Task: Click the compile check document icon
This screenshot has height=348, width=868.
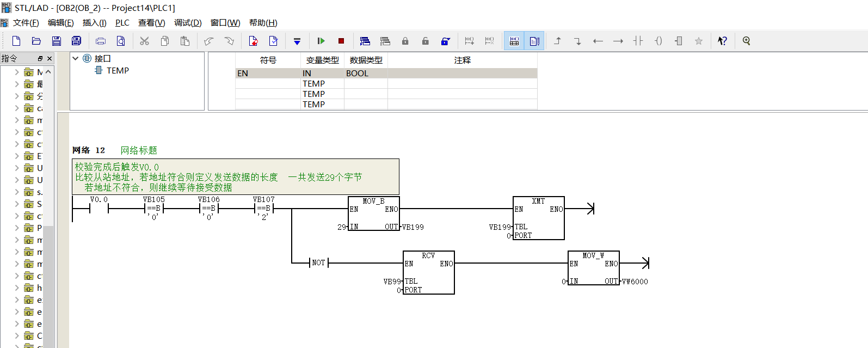Action: [x=273, y=41]
